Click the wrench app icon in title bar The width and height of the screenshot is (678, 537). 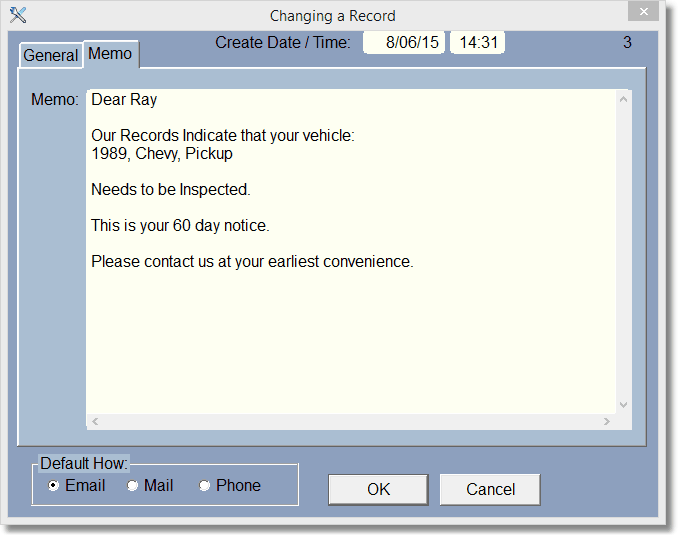pos(17,15)
